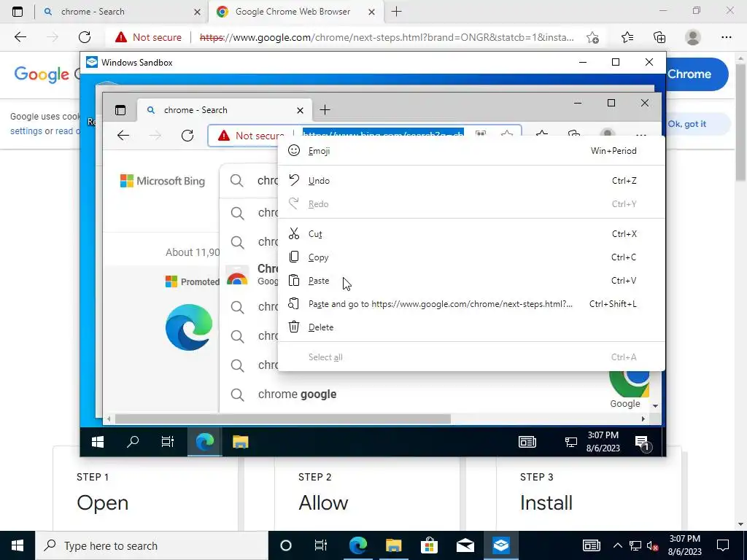Open News and interests in Sandbox taskbar
This screenshot has height=560, width=747.
coord(527,443)
